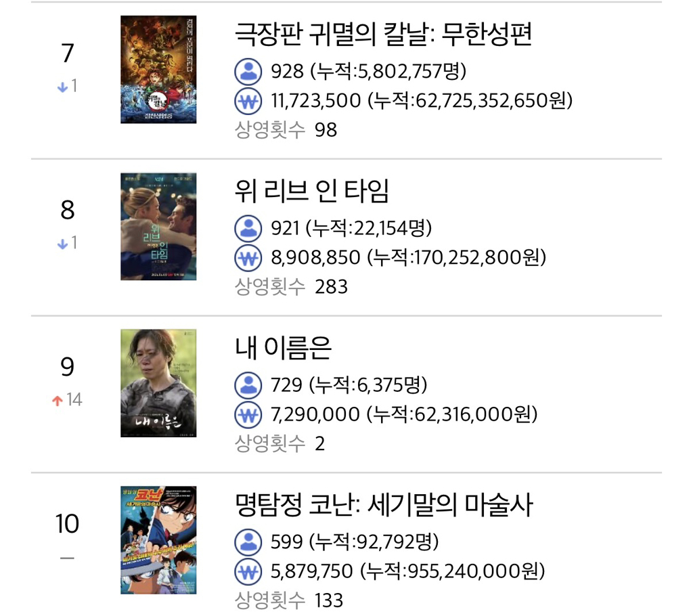
Task: Open 극장판 귀멸의 칼날: 무한성편 title
Action: pyautogui.click(x=383, y=35)
